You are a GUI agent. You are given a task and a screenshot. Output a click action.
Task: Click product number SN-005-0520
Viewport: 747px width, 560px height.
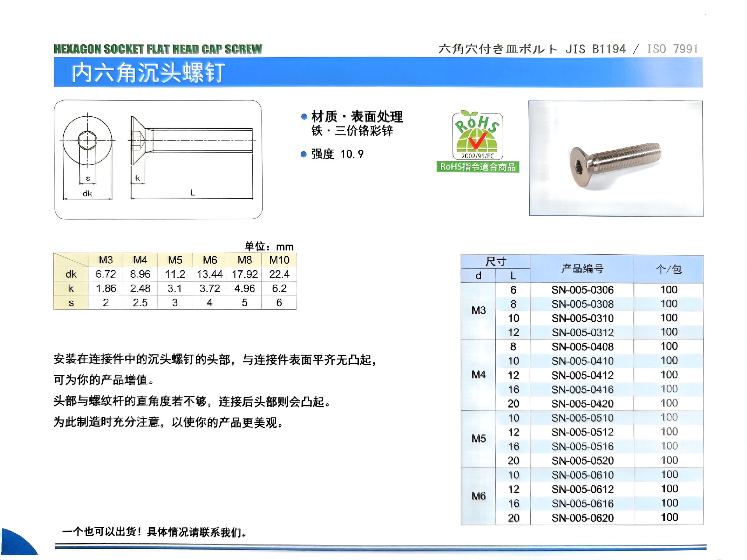[x=582, y=461]
